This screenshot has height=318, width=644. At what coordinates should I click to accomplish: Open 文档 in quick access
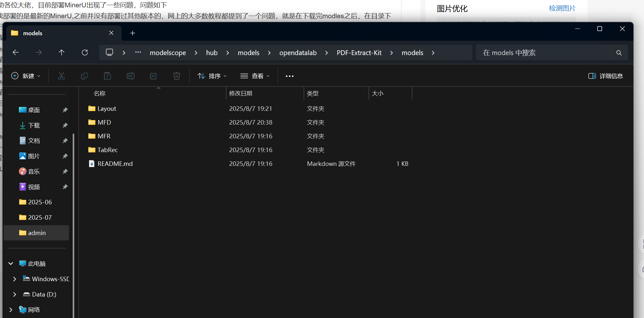(x=34, y=141)
